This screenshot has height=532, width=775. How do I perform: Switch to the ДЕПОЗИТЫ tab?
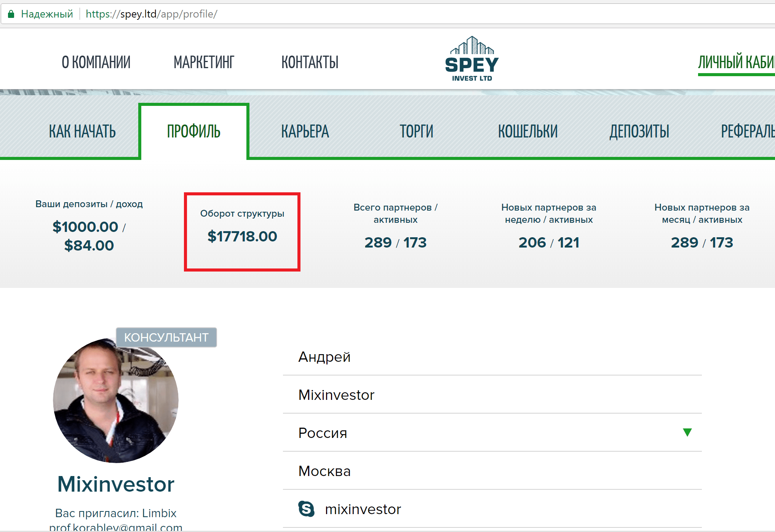click(x=639, y=131)
